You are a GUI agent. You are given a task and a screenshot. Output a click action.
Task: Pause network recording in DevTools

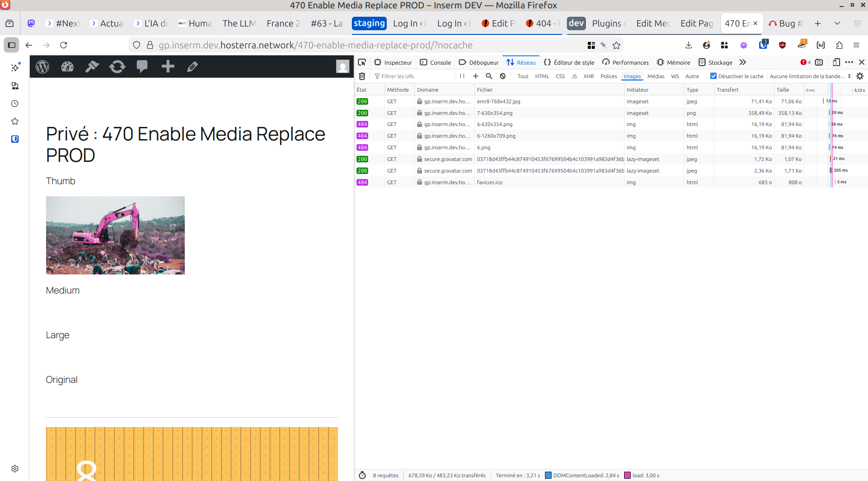[x=462, y=76]
